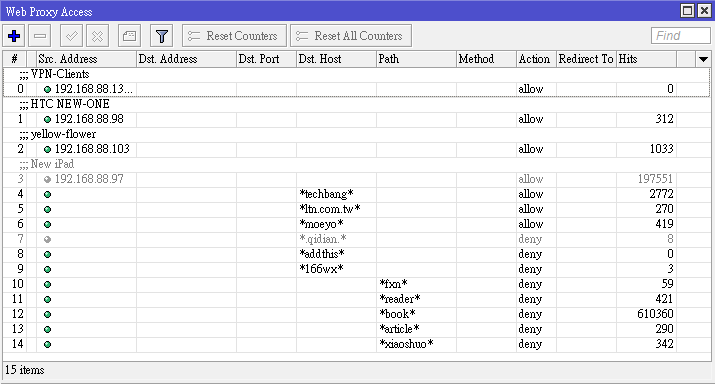This screenshot has height=384, width=715.
Task: Select the *166wx* destination host entry
Action: [x=321, y=270]
